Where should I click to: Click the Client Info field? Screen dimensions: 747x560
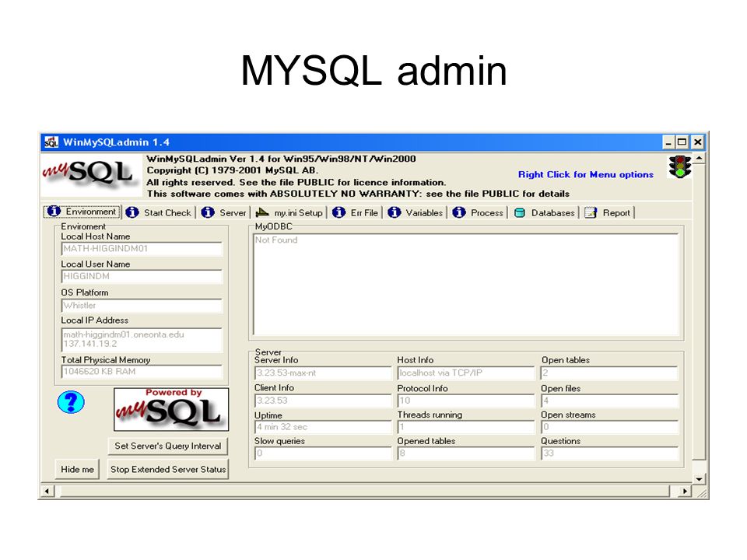pos(322,401)
